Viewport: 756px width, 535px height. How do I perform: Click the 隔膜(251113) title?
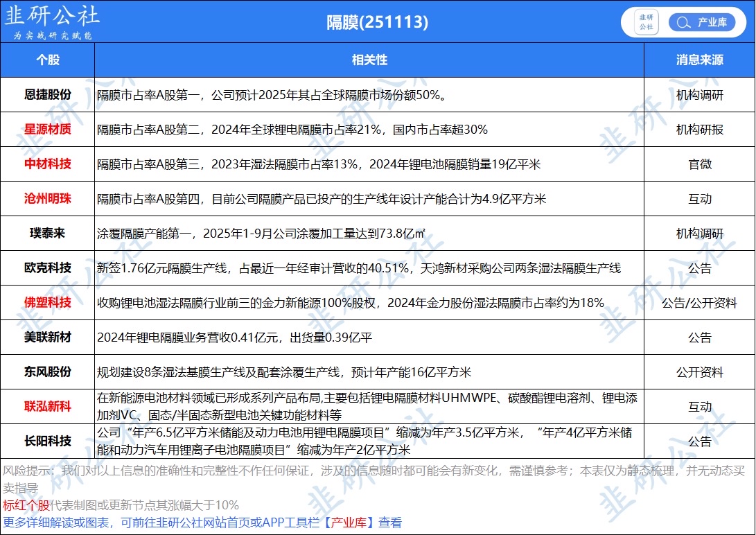(377, 21)
